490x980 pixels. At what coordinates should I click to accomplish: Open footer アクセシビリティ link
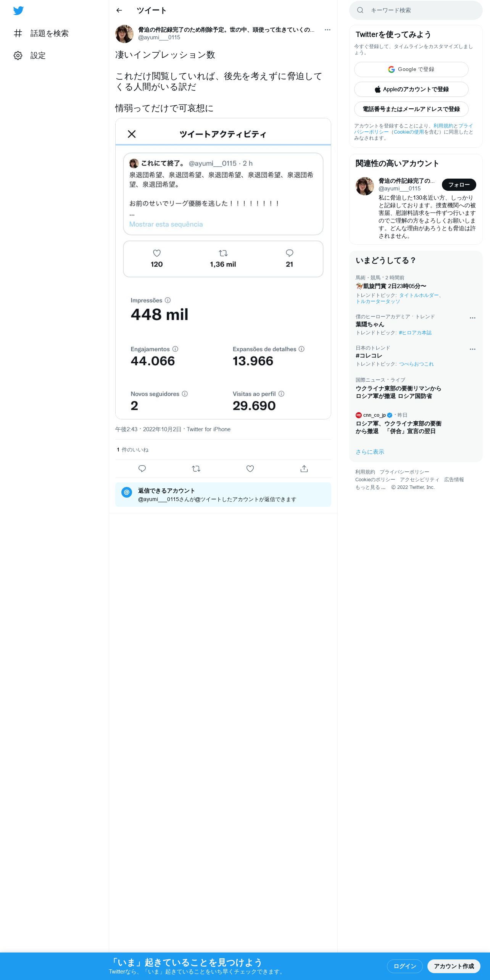coord(420,480)
